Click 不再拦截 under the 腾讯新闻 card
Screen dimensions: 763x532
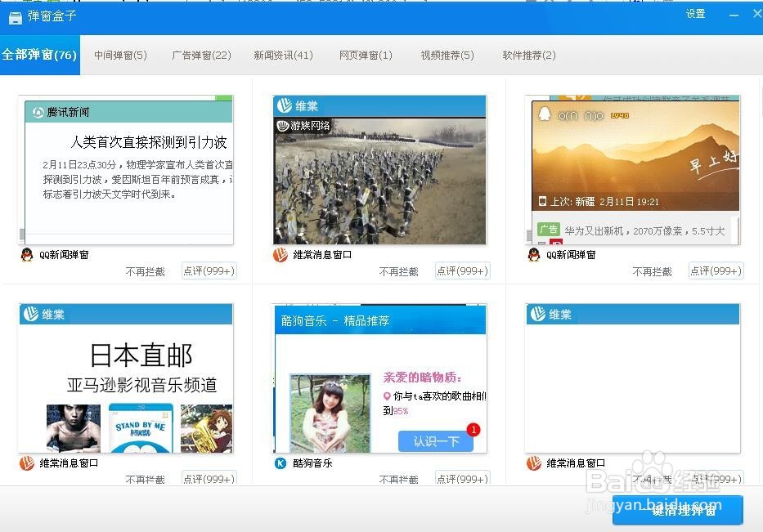(x=145, y=271)
